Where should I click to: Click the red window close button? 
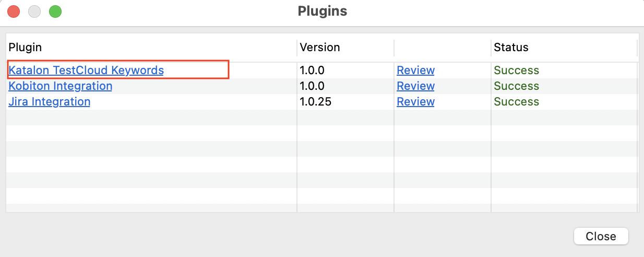(x=14, y=11)
